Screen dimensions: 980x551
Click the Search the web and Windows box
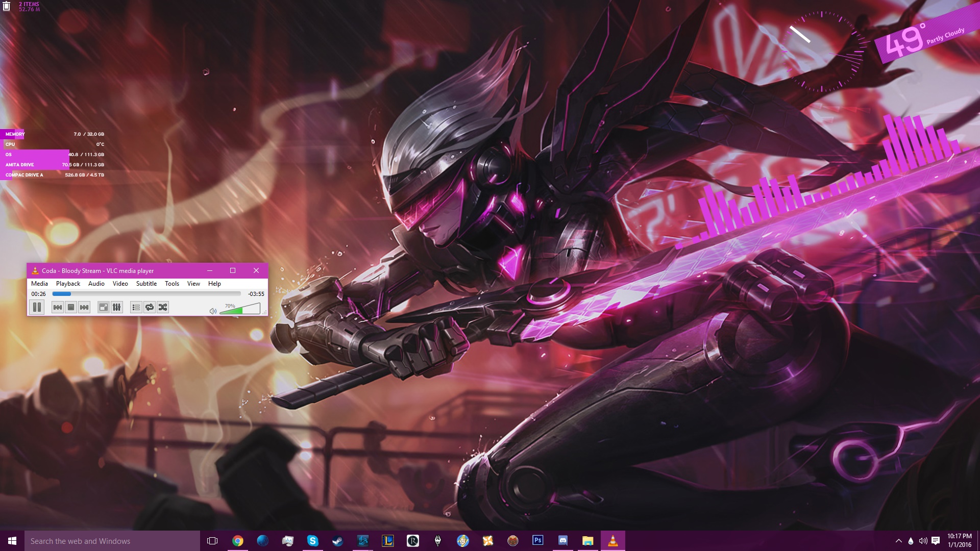(x=112, y=541)
